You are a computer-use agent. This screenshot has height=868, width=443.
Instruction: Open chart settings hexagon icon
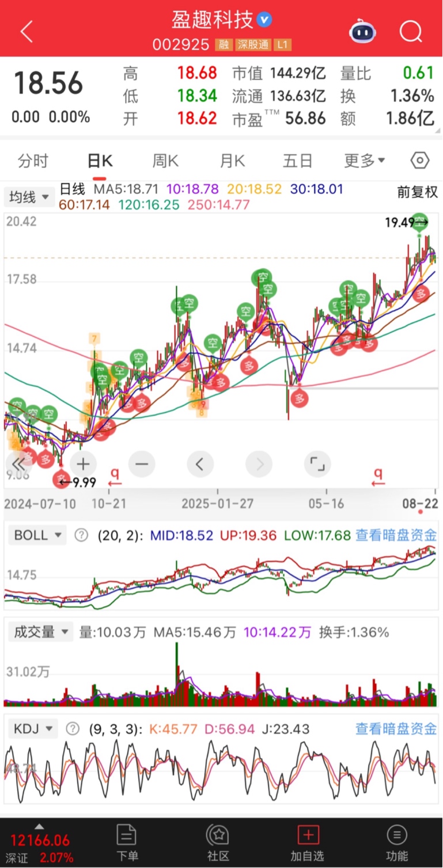coord(421,160)
